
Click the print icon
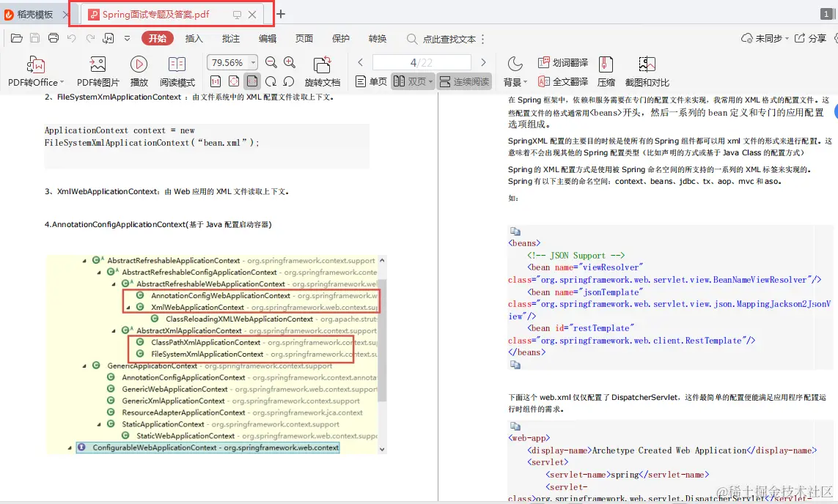click(x=54, y=38)
